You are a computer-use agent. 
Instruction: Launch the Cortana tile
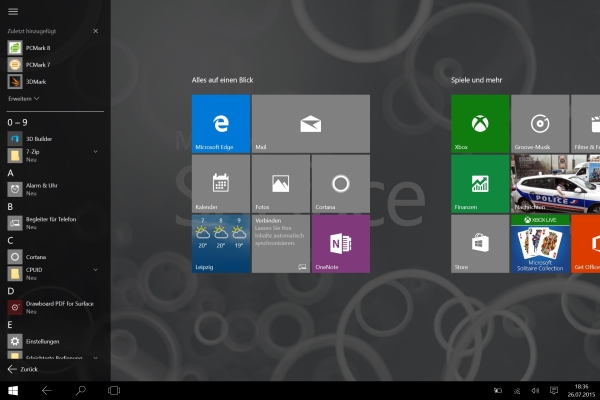341,184
